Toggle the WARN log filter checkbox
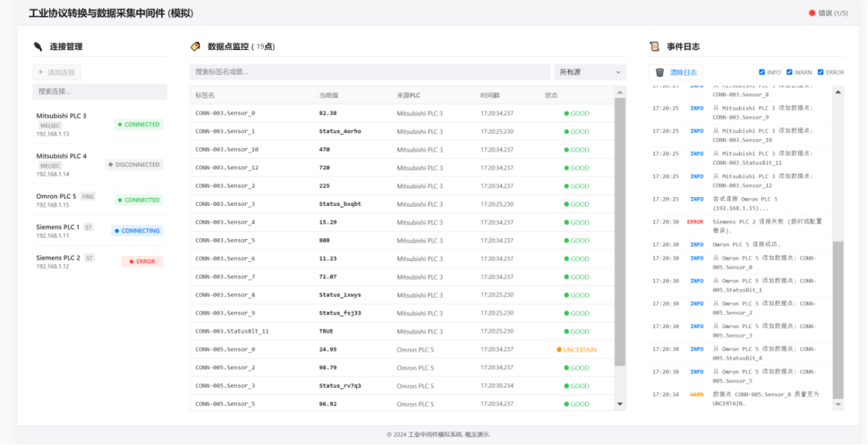This screenshot has width=868, height=445. pyautogui.click(x=789, y=72)
